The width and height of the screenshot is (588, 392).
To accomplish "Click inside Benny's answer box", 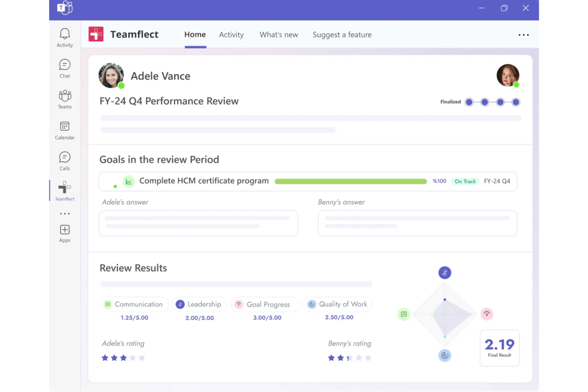I will pos(418,223).
